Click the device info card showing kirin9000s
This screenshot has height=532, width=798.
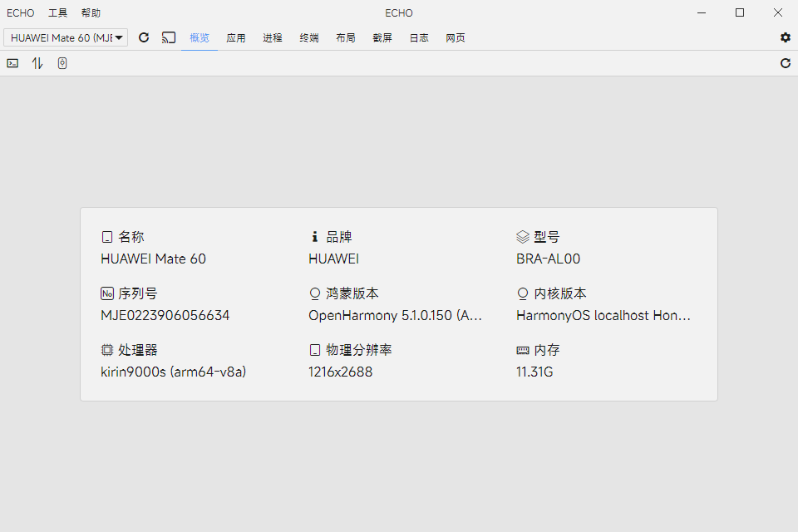click(x=399, y=303)
